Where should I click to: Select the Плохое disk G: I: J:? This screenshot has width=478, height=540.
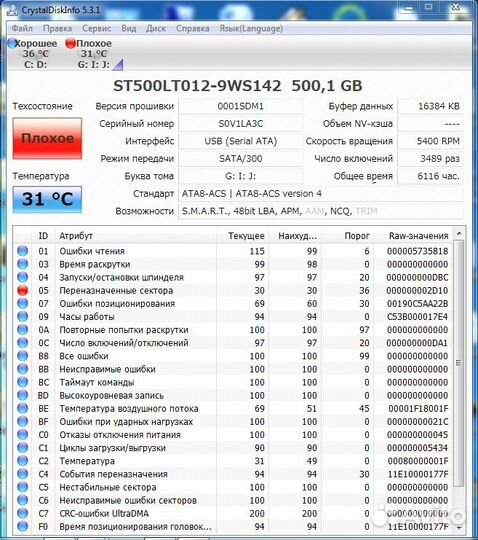click(x=94, y=54)
